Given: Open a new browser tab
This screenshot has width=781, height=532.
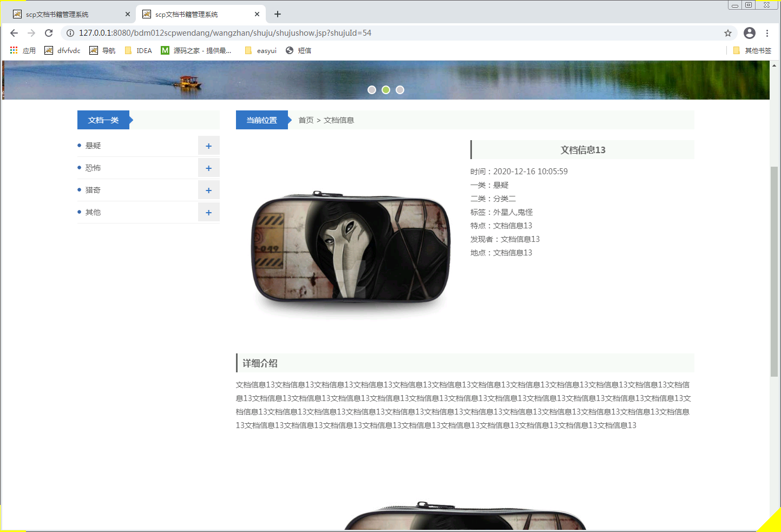Looking at the screenshot, I should pos(278,14).
